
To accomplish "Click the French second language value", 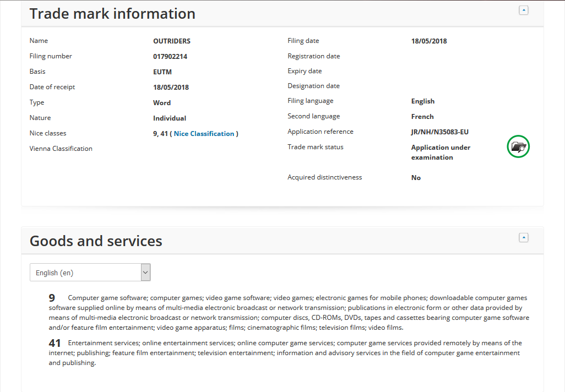I will pos(422,117).
